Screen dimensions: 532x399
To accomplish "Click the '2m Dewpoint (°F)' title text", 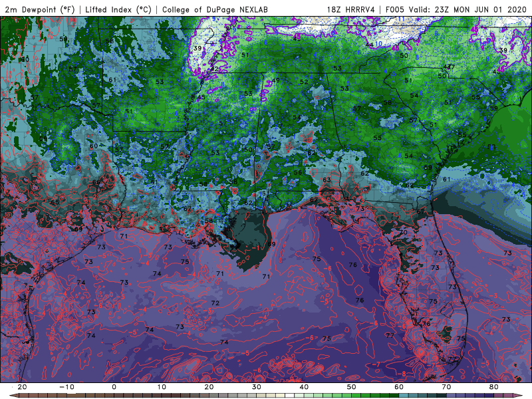I will pyautogui.click(x=40, y=9).
